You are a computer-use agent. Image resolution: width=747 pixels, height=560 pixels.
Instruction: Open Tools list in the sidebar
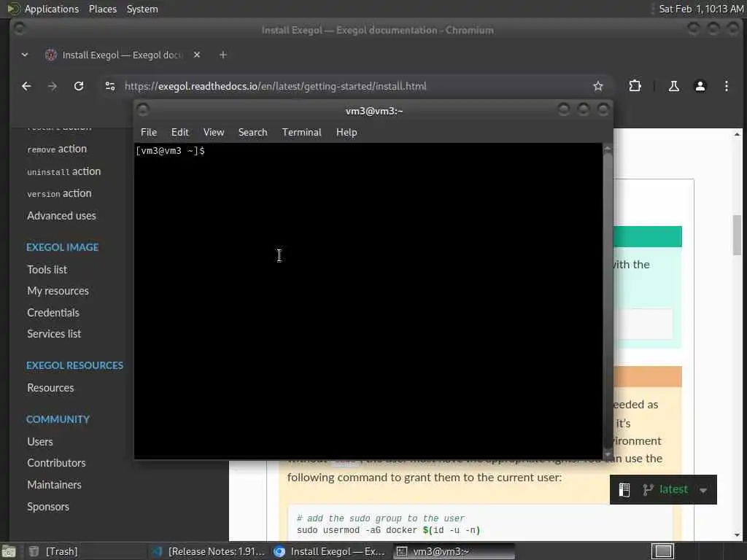47,270
